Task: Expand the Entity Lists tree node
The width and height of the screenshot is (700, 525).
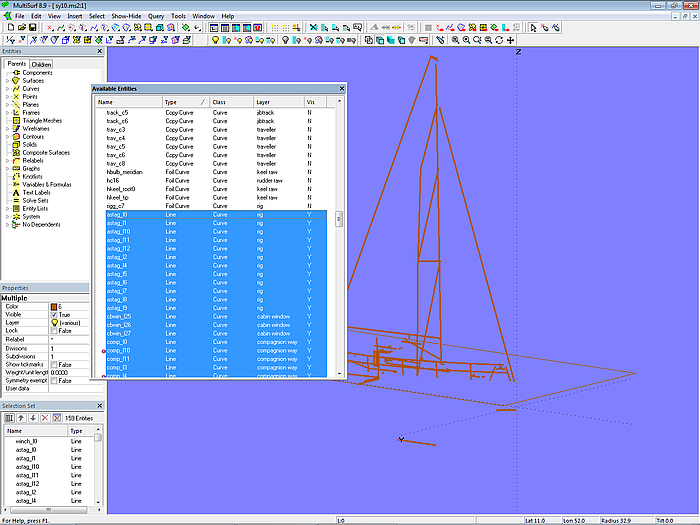Action: coord(7,208)
